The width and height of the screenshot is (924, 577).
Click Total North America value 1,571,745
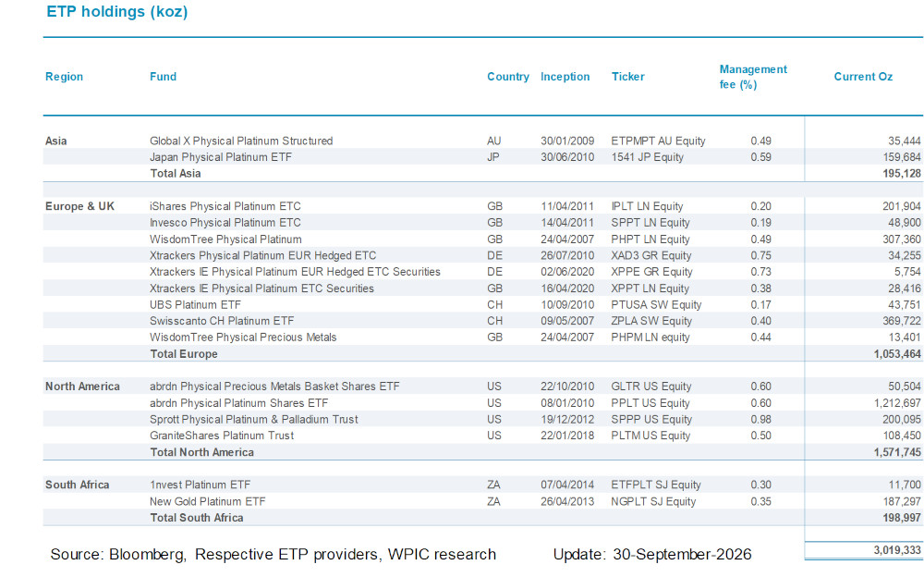(x=897, y=452)
